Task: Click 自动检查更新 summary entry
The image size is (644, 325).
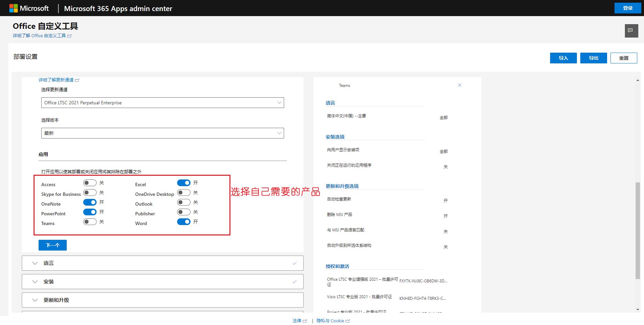Action: click(339, 199)
